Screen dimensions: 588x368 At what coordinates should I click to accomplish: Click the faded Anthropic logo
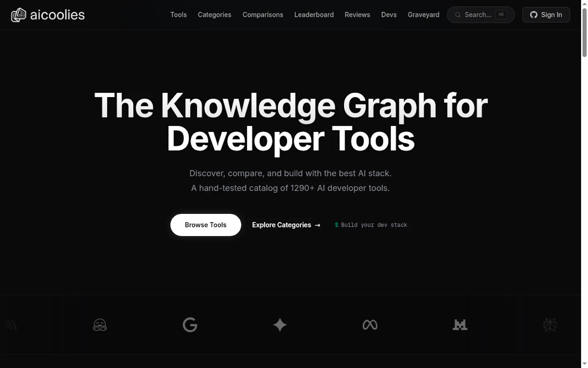(x=11, y=325)
